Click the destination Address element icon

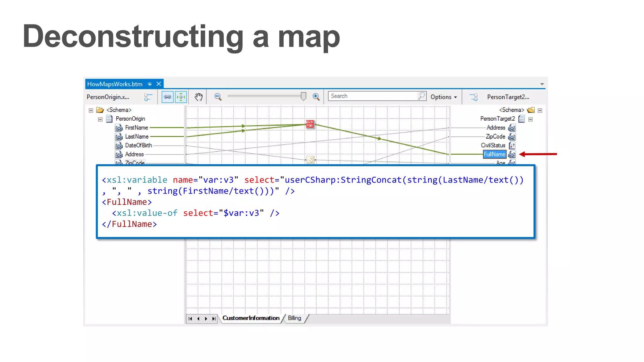click(x=512, y=128)
